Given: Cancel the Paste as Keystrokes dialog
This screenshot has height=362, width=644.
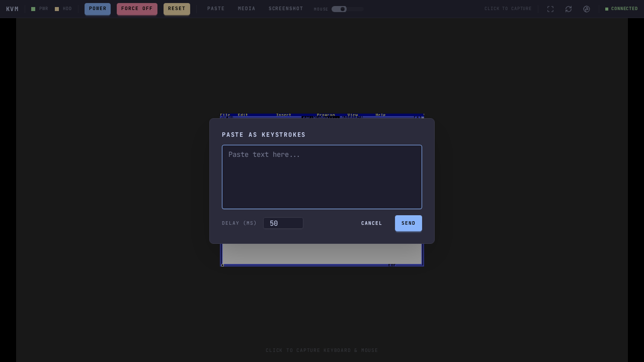Looking at the screenshot, I should [x=371, y=223].
